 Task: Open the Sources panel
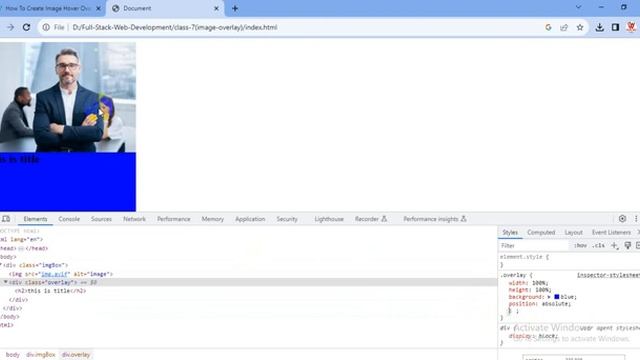[x=101, y=219]
